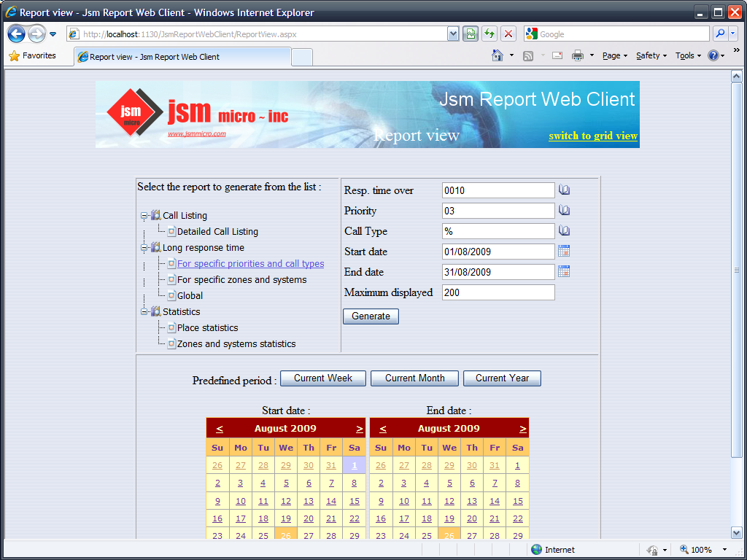Viewport: 747px width, 560px height.
Task: Open the www.jsmmicro.com link
Action: tap(197, 134)
